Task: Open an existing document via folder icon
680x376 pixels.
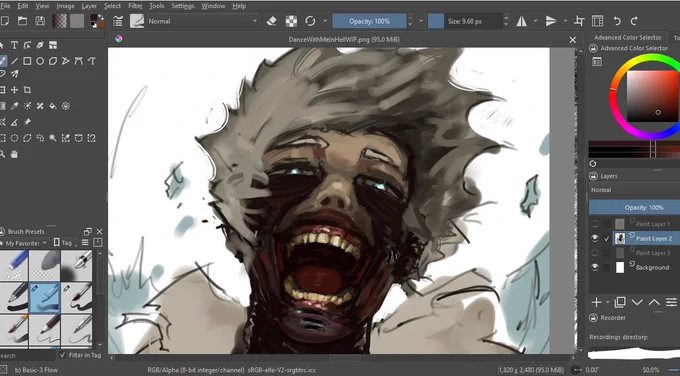Action: point(23,21)
